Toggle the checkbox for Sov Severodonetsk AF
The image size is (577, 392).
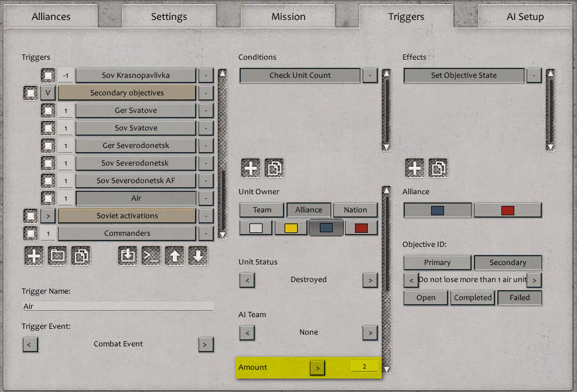coord(48,181)
